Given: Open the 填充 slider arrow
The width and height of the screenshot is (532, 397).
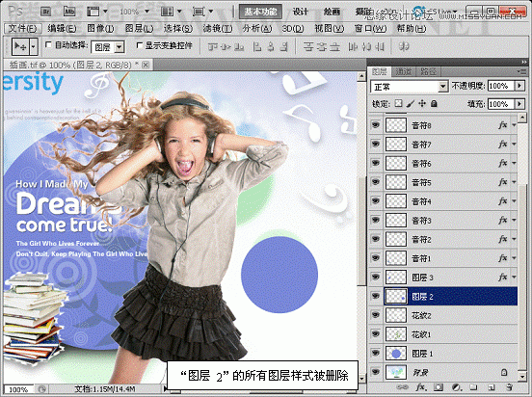Looking at the screenshot, I should pos(519,104).
